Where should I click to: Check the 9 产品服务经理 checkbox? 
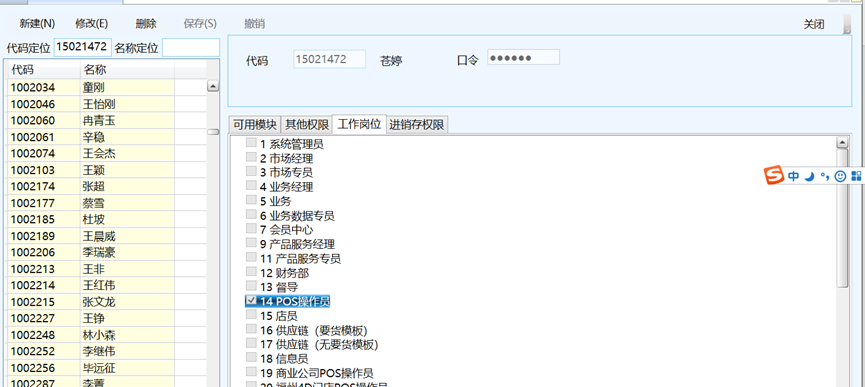click(x=251, y=243)
